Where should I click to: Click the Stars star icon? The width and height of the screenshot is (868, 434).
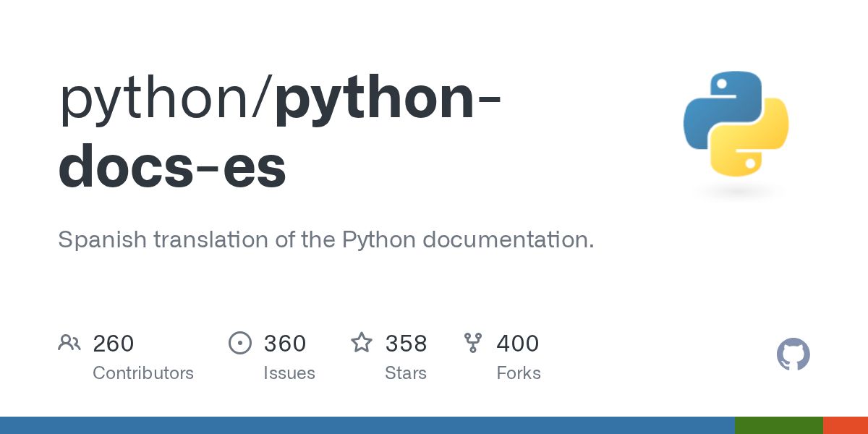(362, 343)
